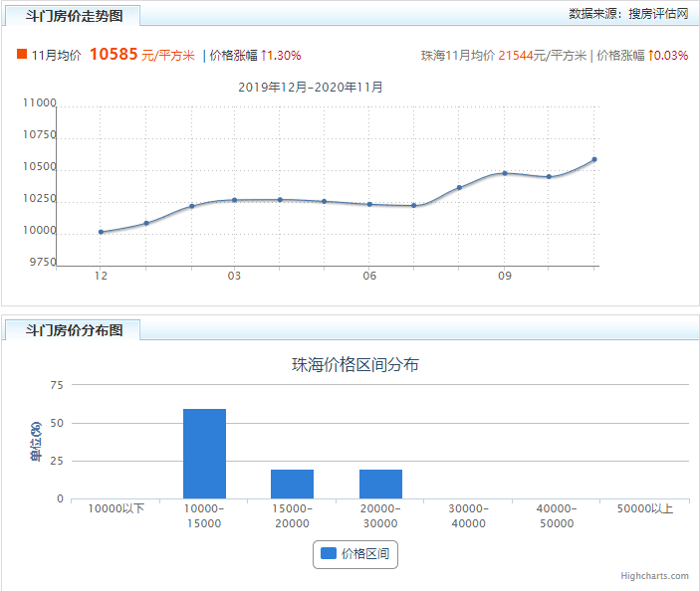The image size is (700, 591).
Task: Click the data point above month 09
Action: point(505,173)
